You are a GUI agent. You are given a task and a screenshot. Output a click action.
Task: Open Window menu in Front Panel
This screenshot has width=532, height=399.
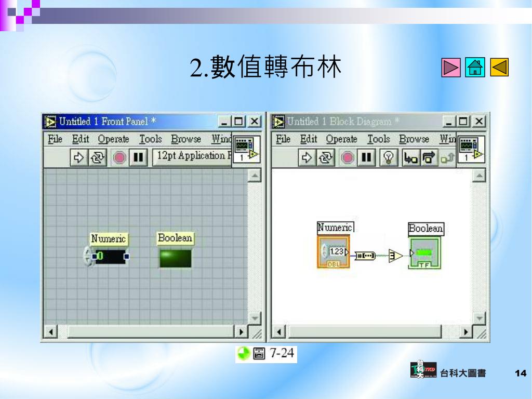(221, 139)
